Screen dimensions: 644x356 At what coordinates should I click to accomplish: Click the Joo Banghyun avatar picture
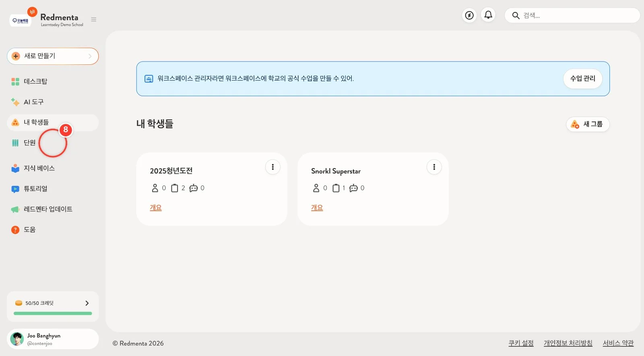[x=17, y=339]
